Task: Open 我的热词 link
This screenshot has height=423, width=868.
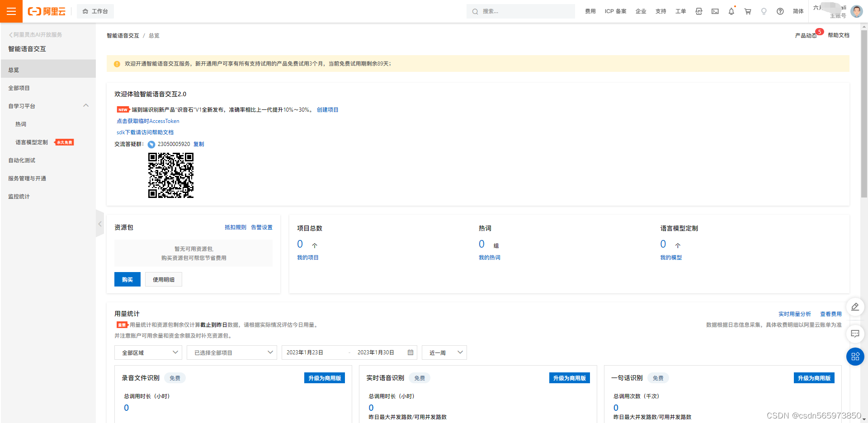Action: pyautogui.click(x=490, y=258)
